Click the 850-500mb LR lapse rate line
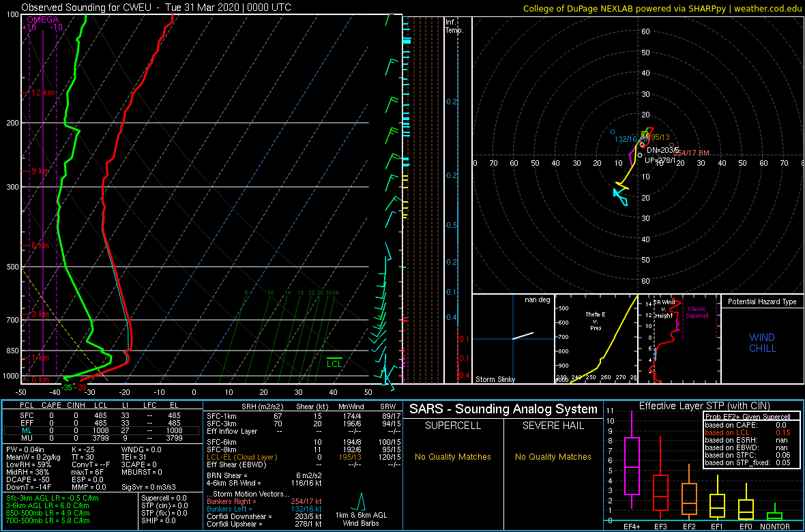805x532 pixels. pyautogui.click(x=48, y=512)
